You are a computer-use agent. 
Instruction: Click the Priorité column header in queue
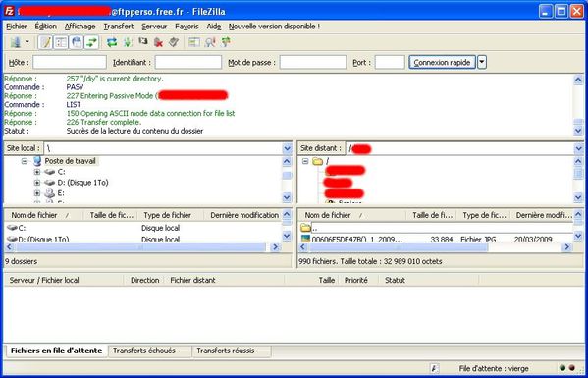click(358, 280)
